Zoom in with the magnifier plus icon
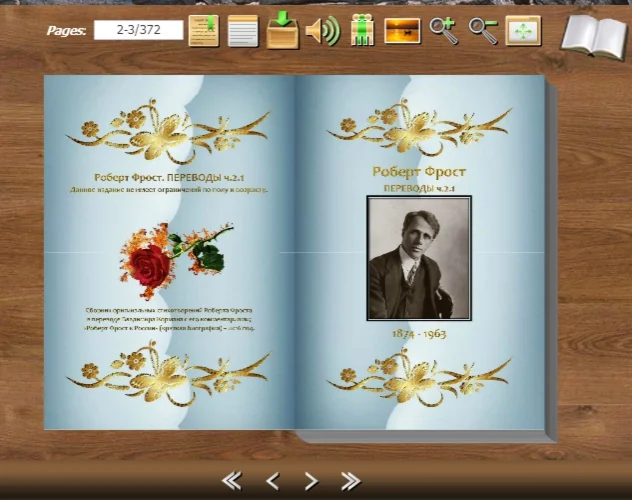The width and height of the screenshot is (632, 500). point(443,31)
